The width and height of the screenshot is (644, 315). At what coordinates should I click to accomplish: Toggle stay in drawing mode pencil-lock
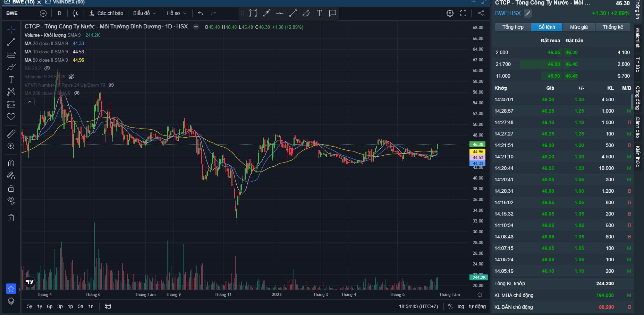[11, 176]
